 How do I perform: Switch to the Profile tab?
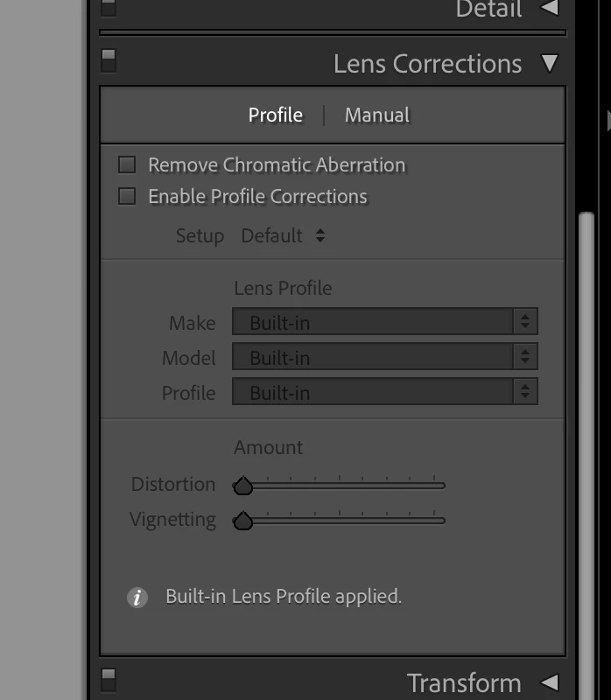point(276,115)
